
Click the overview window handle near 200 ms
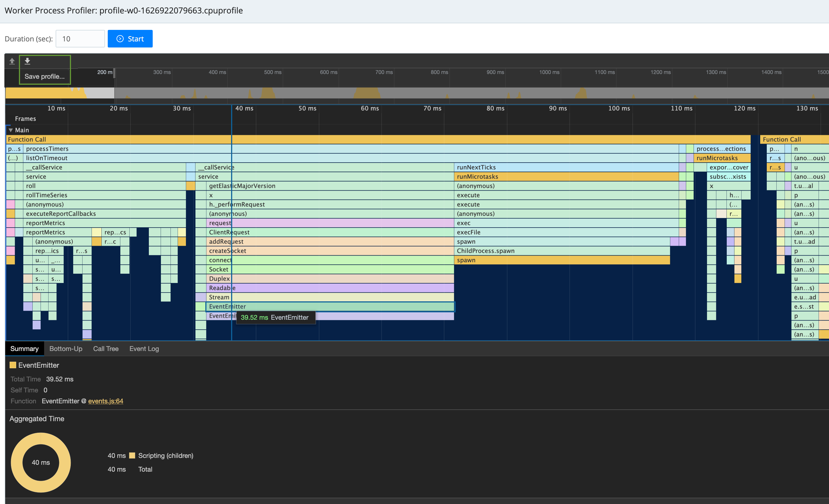pyautogui.click(x=114, y=73)
